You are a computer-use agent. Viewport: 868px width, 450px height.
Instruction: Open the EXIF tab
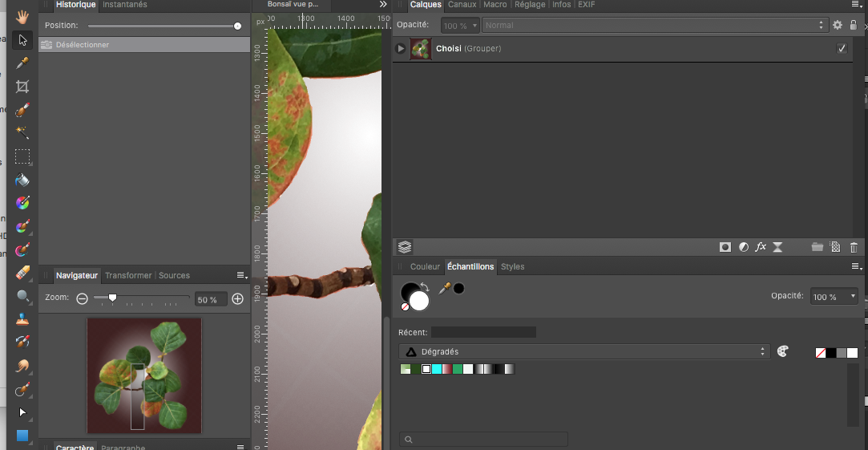click(586, 5)
